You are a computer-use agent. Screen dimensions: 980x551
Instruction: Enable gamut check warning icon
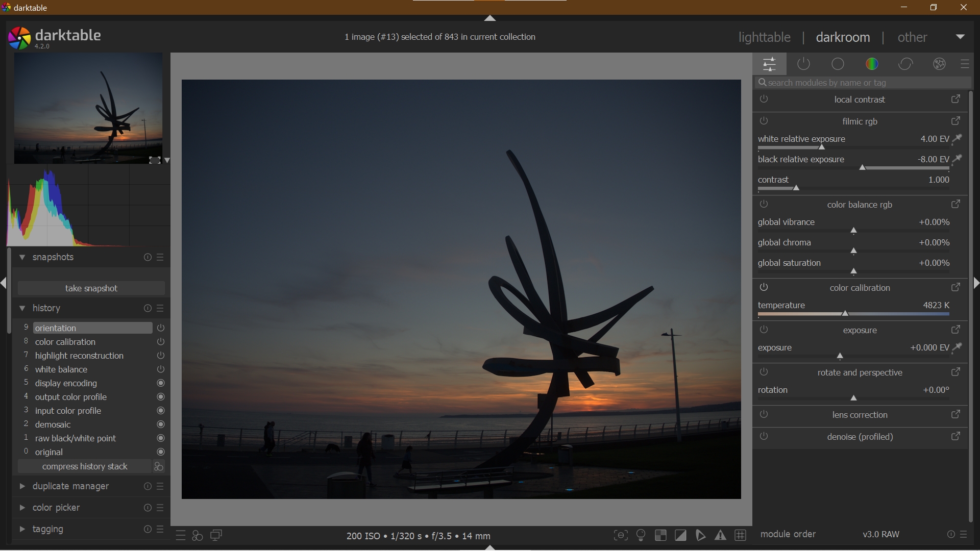pos(720,535)
